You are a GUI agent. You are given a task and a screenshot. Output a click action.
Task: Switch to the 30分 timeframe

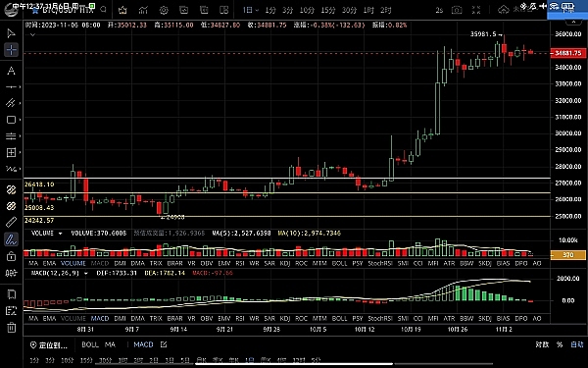point(349,10)
